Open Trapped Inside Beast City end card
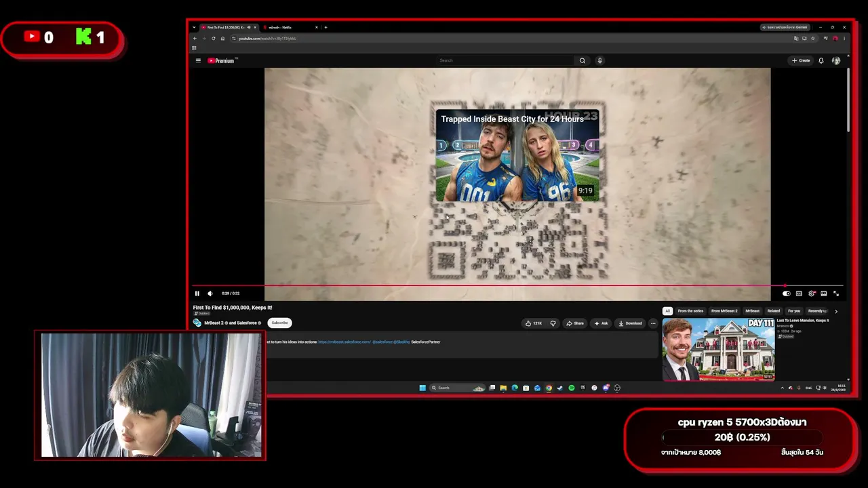 (517, 155)
